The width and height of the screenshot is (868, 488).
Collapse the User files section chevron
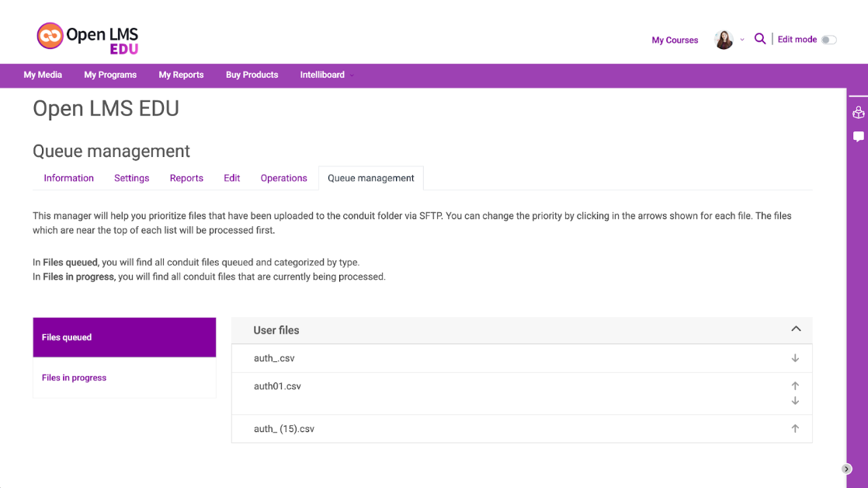796,329
